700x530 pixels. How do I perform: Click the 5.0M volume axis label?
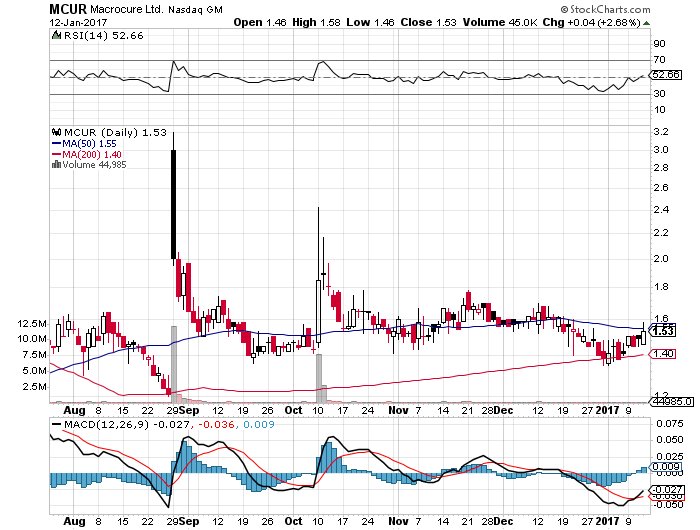click(35, 371)
